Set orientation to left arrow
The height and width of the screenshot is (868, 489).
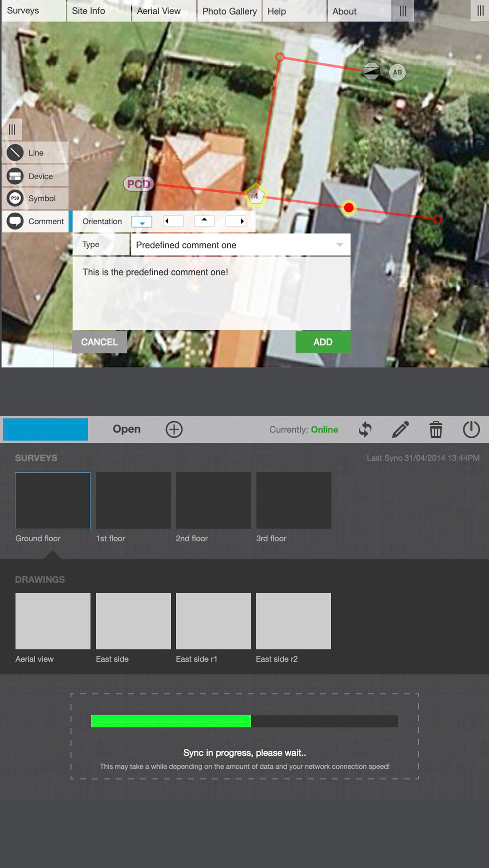[x=173, y=221]
